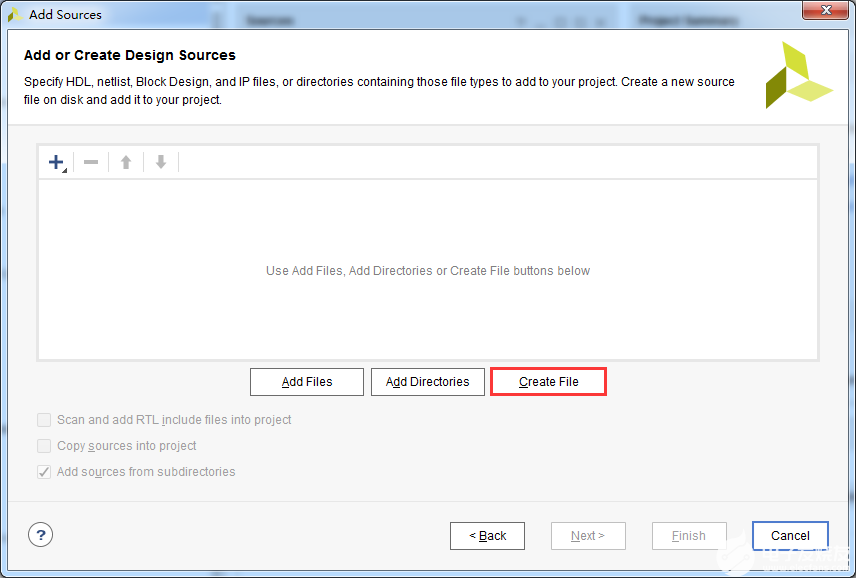Click the Copy sources into project label
The image size is (856, 578).
point(127,446)
